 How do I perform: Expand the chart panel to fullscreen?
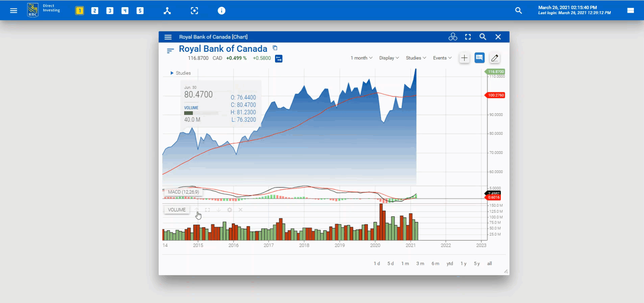tap(468, 37)
